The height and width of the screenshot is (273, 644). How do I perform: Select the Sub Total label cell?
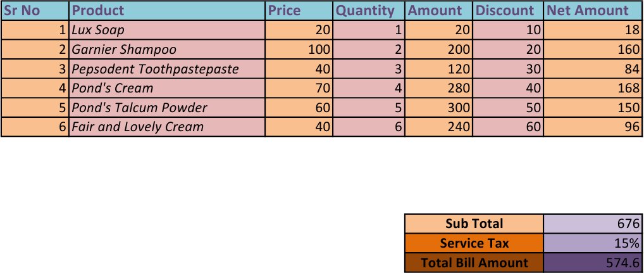tap(474, 224)
